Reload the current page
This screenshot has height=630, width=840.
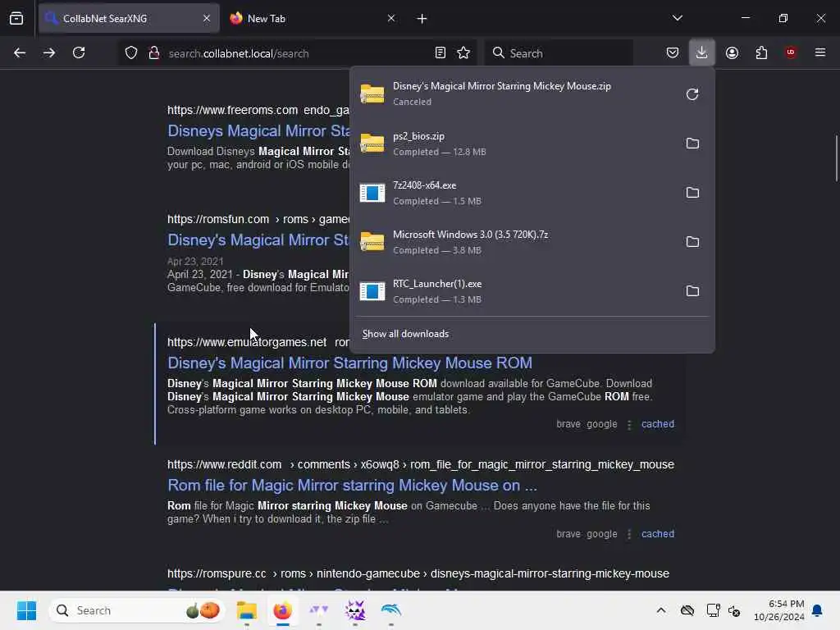tap(79, 52)
